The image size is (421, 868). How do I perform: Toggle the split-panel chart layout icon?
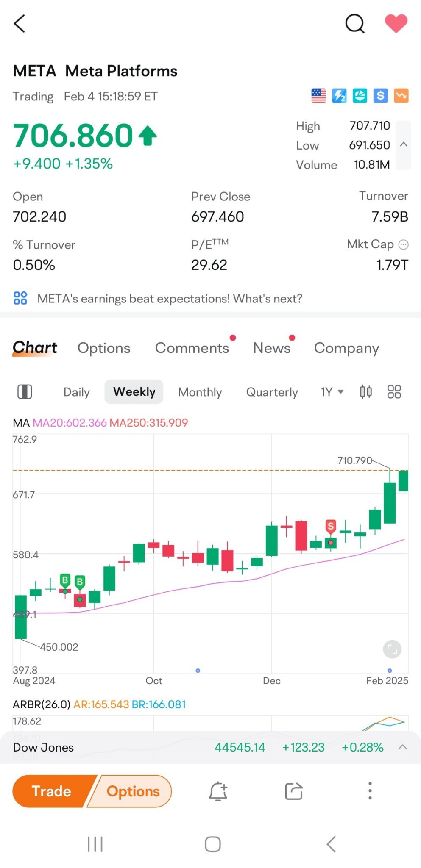(x=25, y=392)
